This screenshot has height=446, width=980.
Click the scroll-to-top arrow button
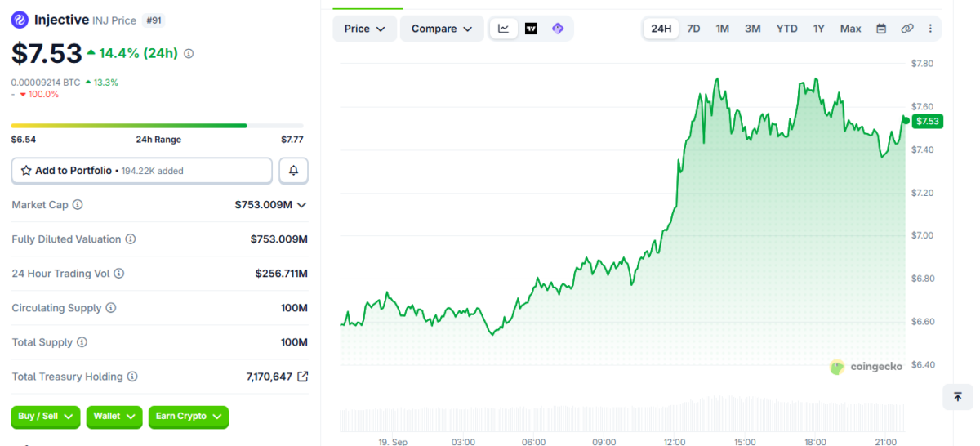[x=957, y=397]
